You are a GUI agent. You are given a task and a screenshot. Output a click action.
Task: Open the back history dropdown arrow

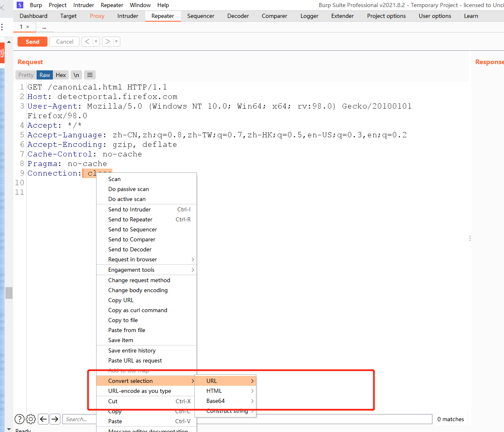(96, 42)
